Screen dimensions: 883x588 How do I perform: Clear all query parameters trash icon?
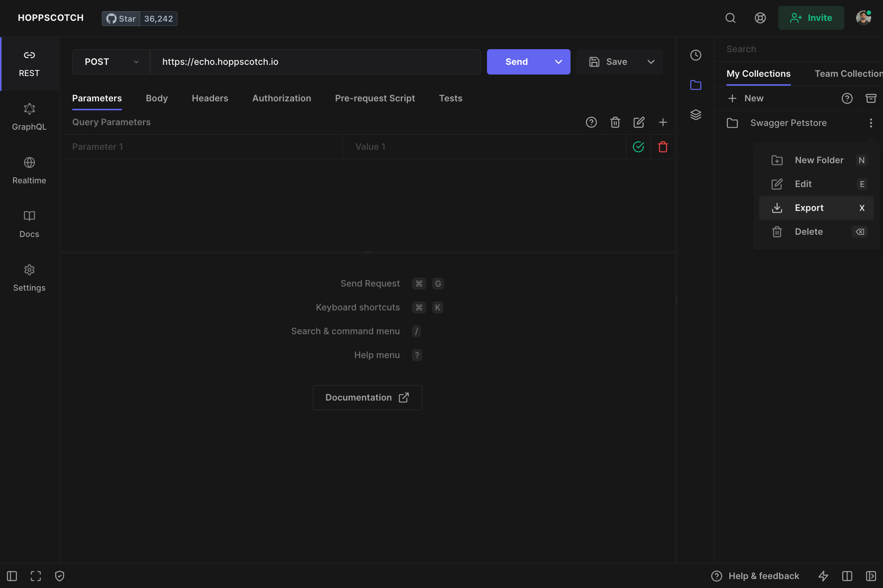click(615, 122)
